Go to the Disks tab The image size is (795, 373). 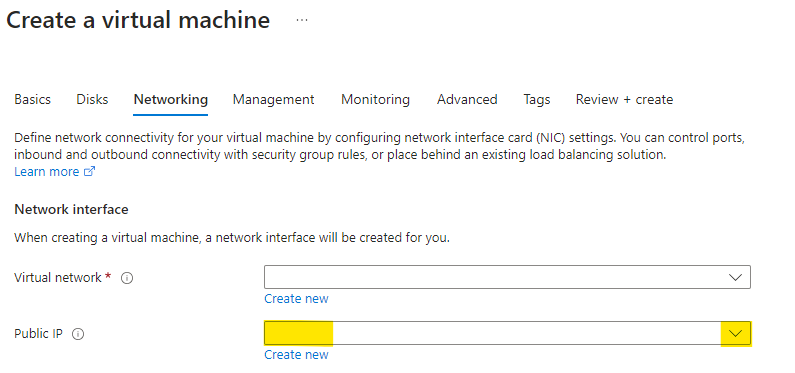92,99
